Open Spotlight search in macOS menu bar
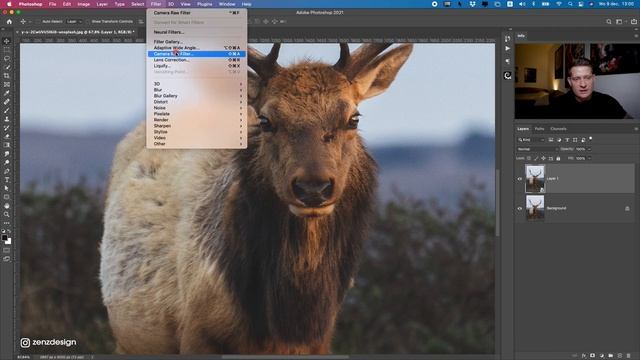Viewport: 640px width, 360px height. click(x=570, y=4)
